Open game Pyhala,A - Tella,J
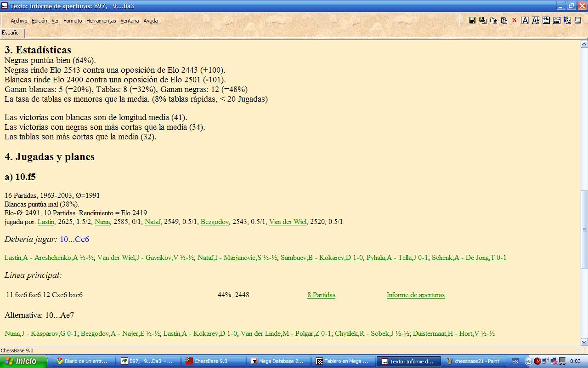Screen dimensions: 588x368 point(397,258)
